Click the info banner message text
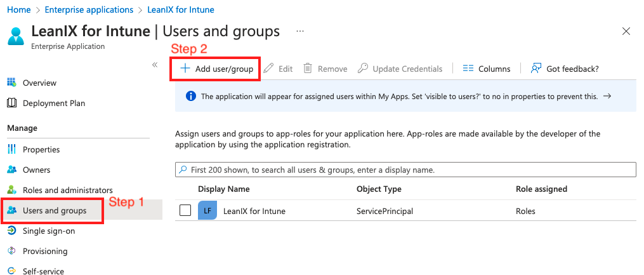The height and width of the screenshot is (275, 644). 399,97
